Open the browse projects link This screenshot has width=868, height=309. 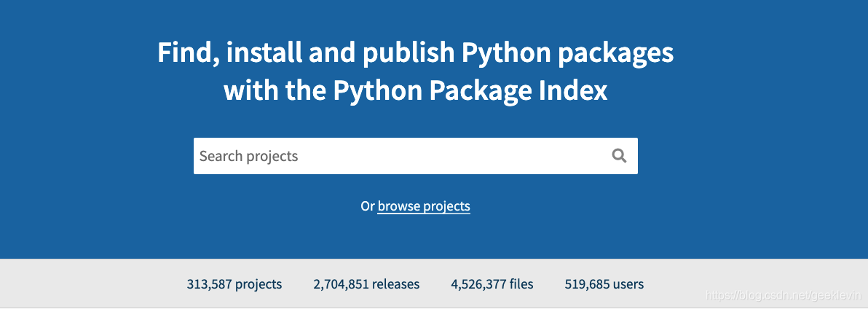pos(424,206)
